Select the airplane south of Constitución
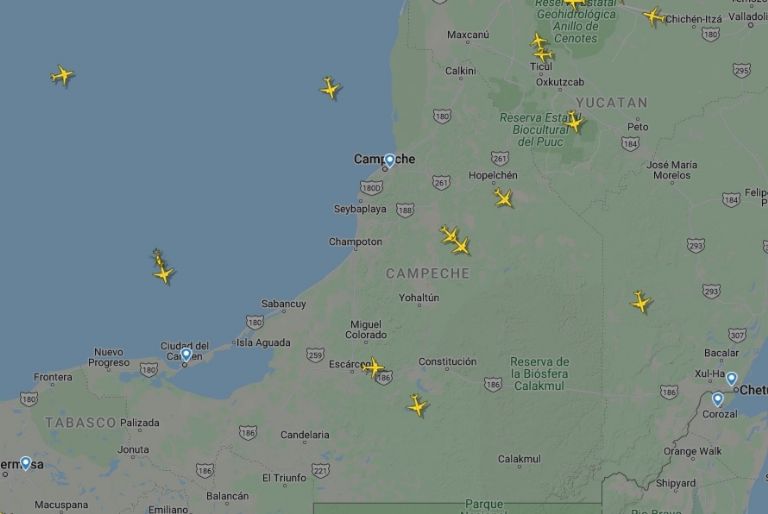768x514 pixels. [x=418, y=405]
